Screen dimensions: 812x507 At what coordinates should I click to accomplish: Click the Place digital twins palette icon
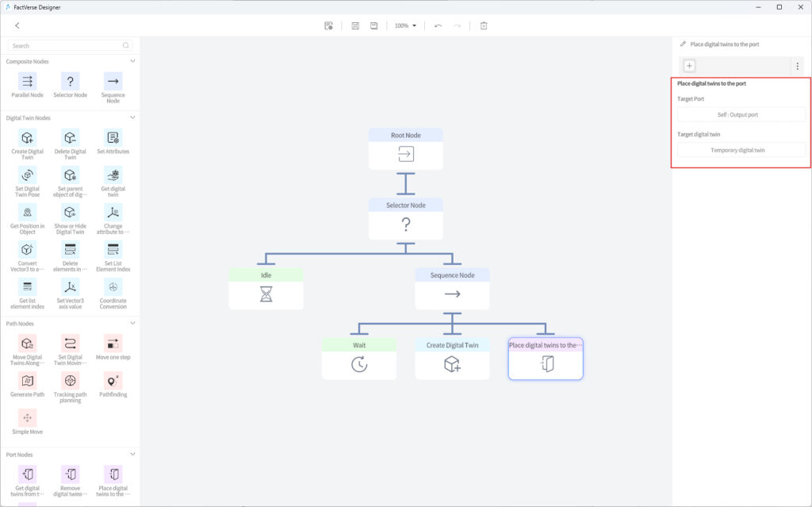pyautogui.click(x=113, y=474)
